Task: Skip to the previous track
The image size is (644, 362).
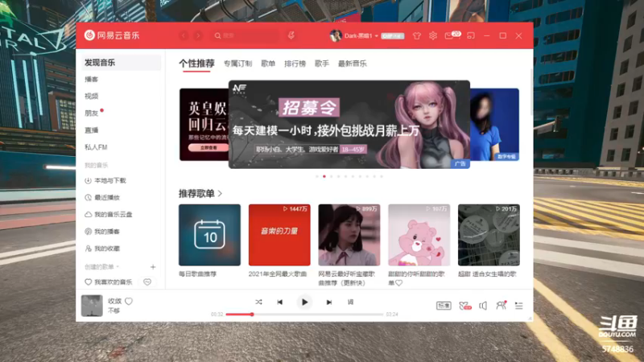Action: pyautogui.click(x=279, y=302)
